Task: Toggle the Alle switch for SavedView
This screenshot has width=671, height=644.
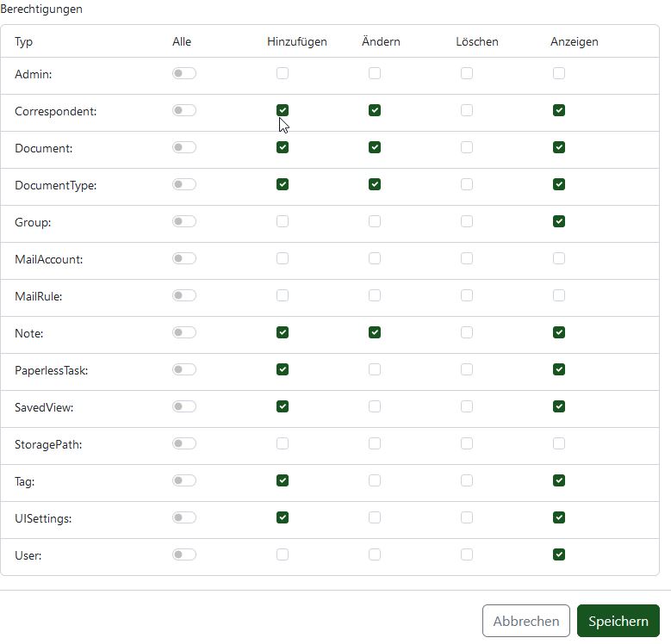Action: [184, 406]
